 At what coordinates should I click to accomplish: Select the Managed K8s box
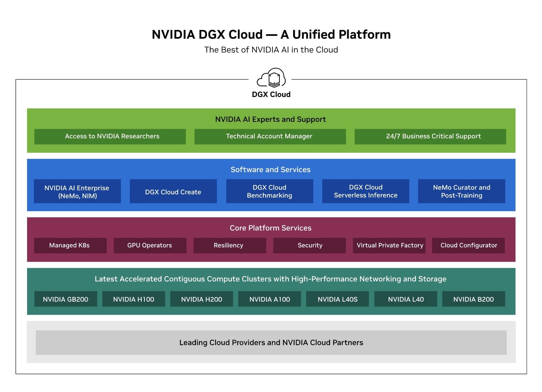click(x=70, y=245)
